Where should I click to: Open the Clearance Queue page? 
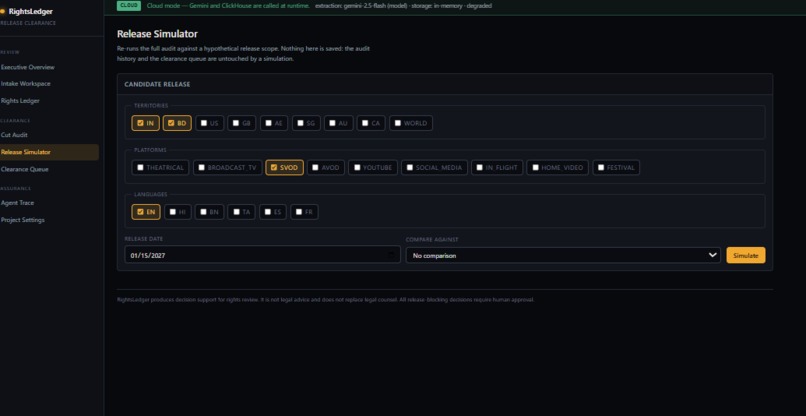(25, 169)
